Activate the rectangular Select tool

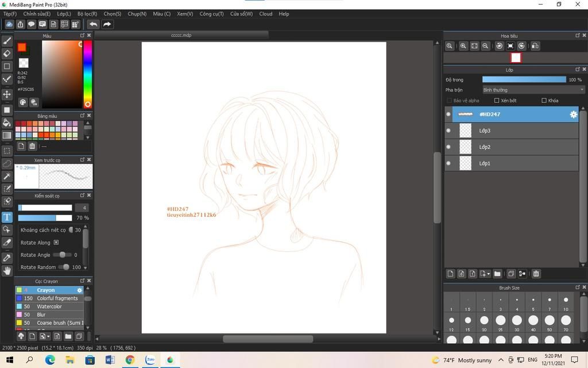click(7, 151)
